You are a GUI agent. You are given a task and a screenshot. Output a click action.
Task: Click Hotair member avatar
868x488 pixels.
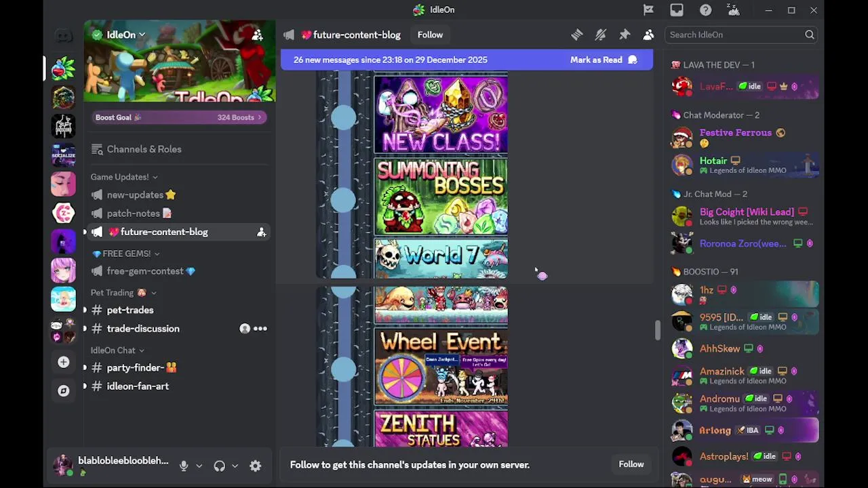(682, 165)
